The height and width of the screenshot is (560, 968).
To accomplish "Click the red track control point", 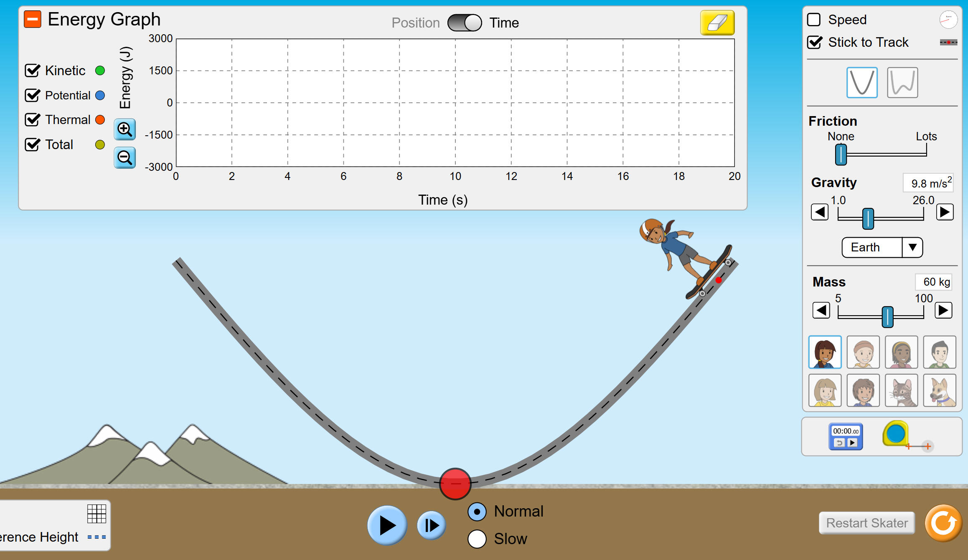I will pyautogui.click(x=455, y=484).
